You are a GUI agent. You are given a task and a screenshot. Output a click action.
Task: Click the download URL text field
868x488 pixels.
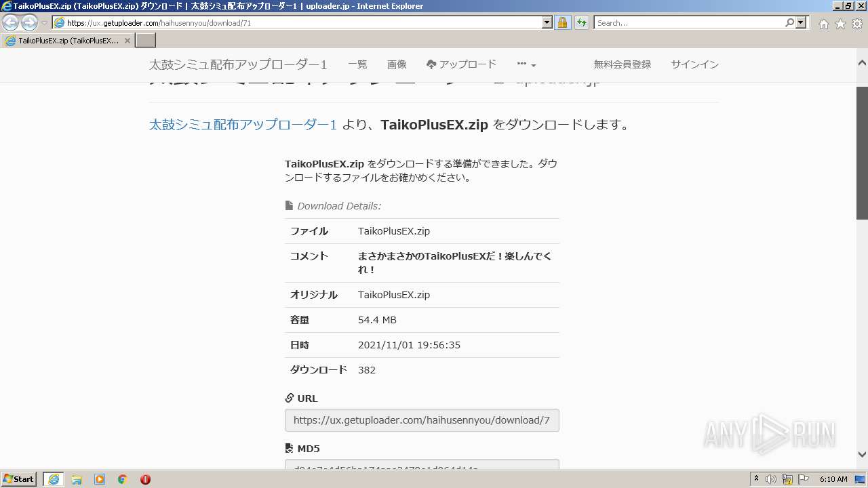point(422,420)
